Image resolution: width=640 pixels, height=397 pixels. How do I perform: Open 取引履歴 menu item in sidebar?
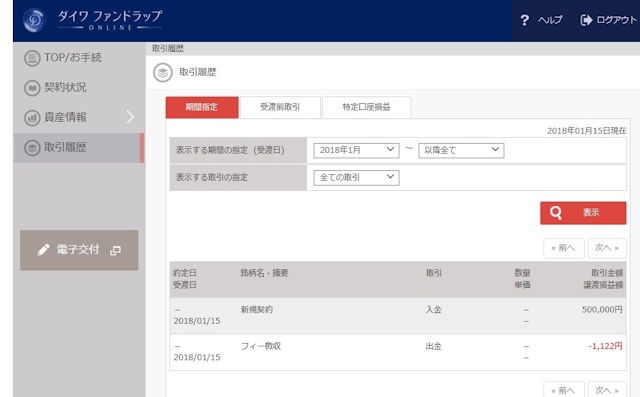coord(79,148)
